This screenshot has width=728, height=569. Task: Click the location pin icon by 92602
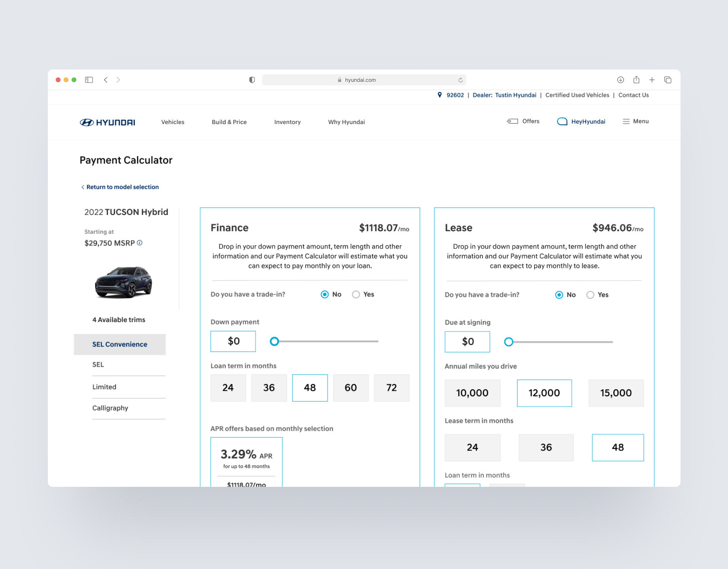point(439,95)
